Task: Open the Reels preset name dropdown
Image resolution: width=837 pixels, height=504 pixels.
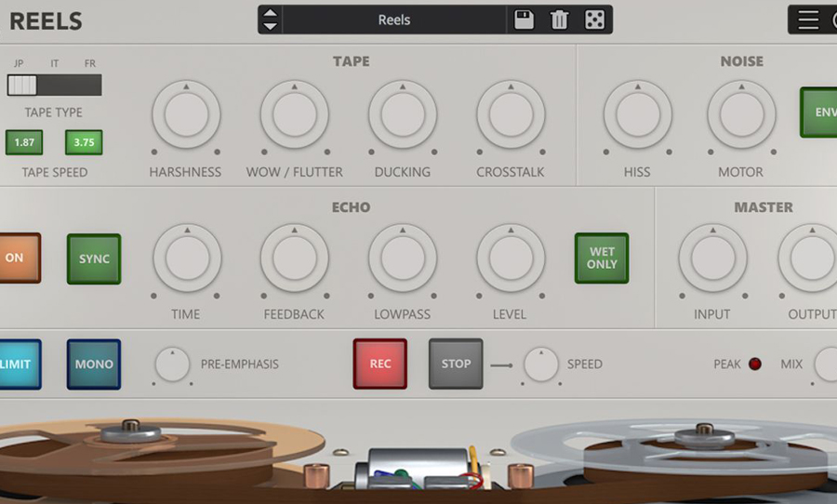Action: pyautogui.click(x=394, y=20)
